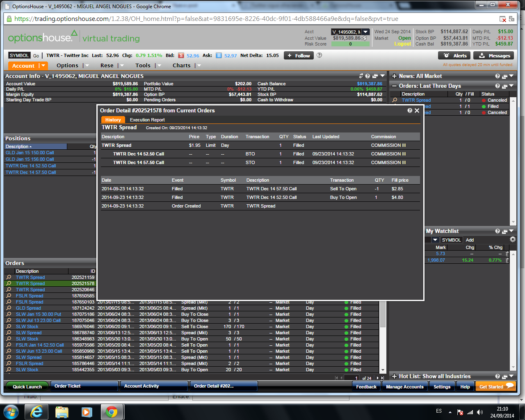Sort positions by Description column header

pos(36,146)
